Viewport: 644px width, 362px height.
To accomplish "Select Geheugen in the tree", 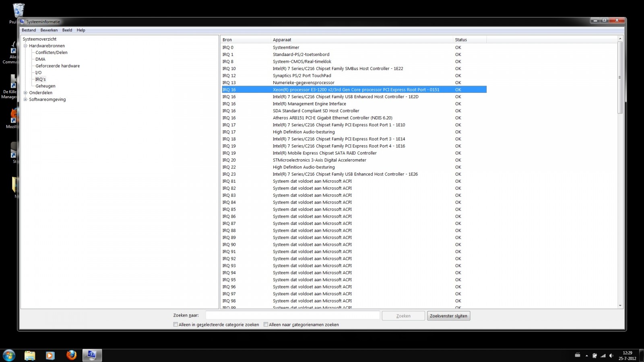I will click(x=45, y=86).
